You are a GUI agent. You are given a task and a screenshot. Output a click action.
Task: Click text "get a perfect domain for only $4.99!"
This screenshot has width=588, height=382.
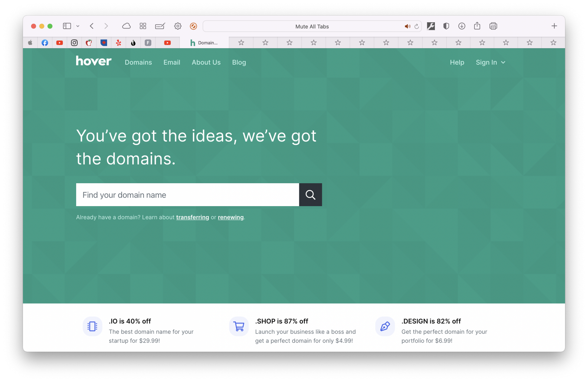(304, 341)
